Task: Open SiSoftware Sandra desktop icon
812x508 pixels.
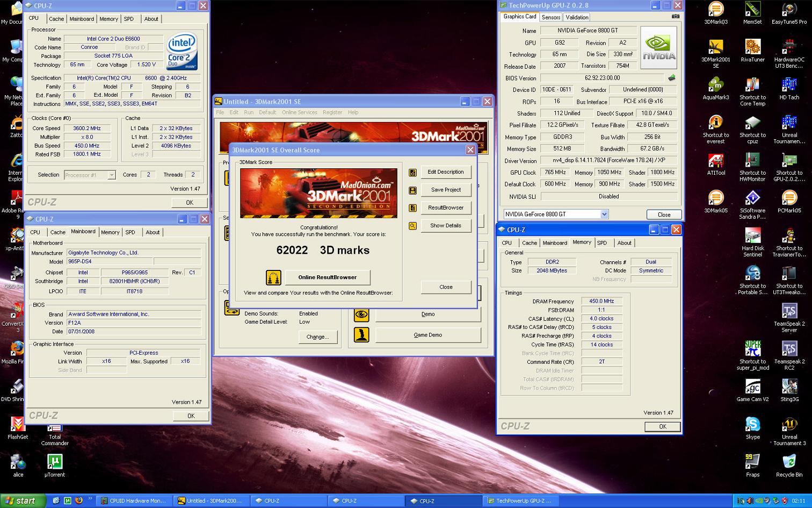Action: (752, 204)
